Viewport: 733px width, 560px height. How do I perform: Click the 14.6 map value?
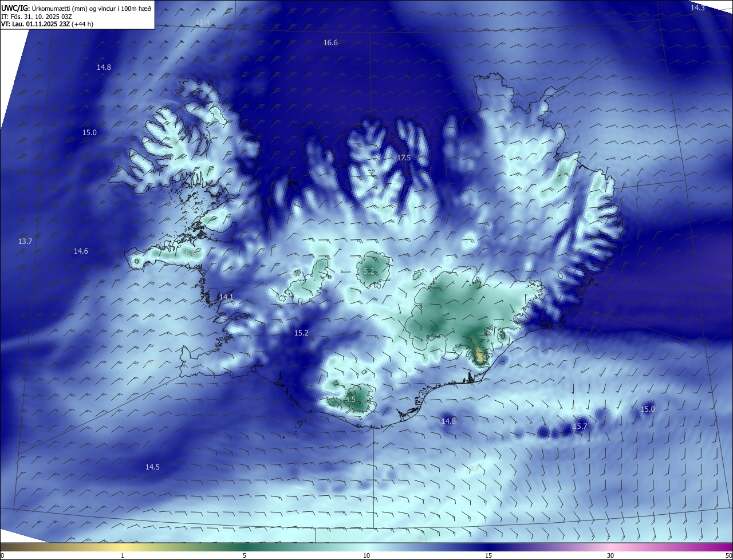click(81, 251)
